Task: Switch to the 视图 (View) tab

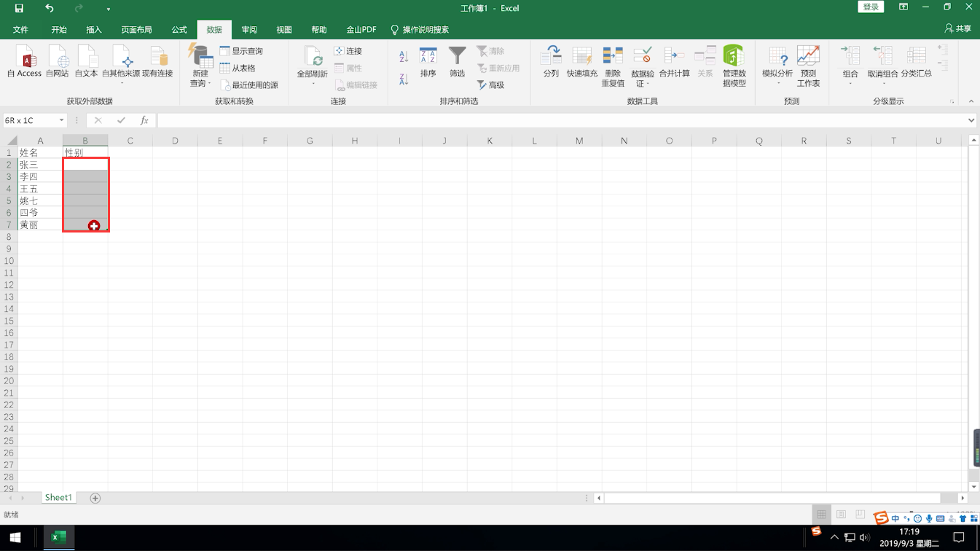Action: [284, 30]
